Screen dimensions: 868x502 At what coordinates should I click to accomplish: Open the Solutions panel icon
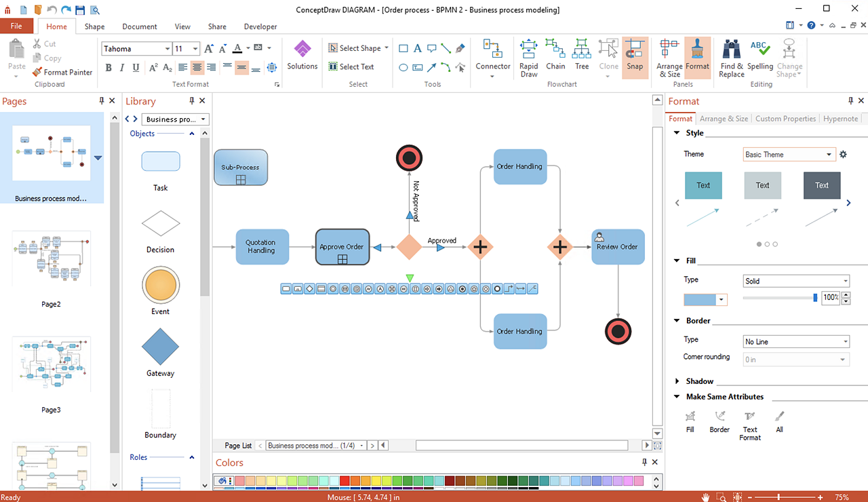point(302,55)
